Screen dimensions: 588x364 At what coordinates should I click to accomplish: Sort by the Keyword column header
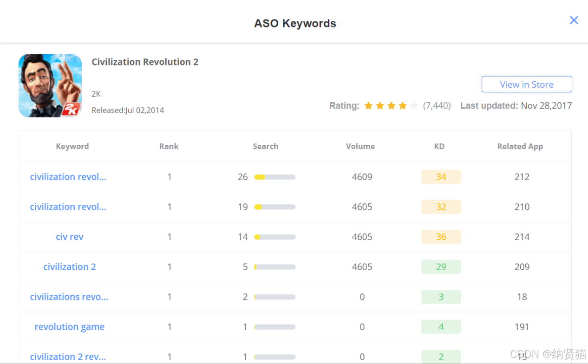[72, 146]
